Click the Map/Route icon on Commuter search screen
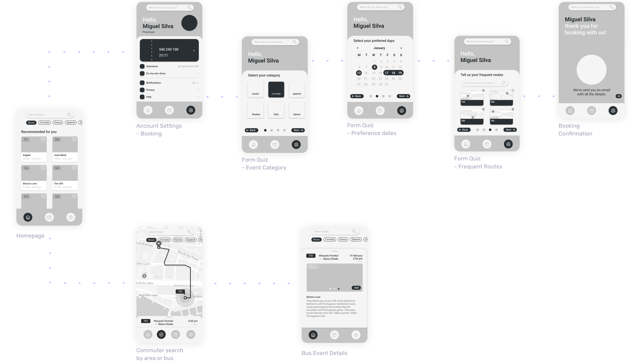The width and height of the screenshot is (643, 364). pos(161,334)
